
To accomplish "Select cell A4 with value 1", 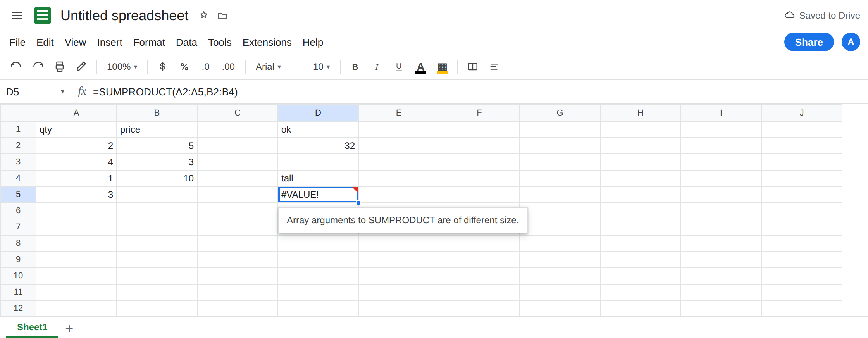I will (x=76, y=178).
